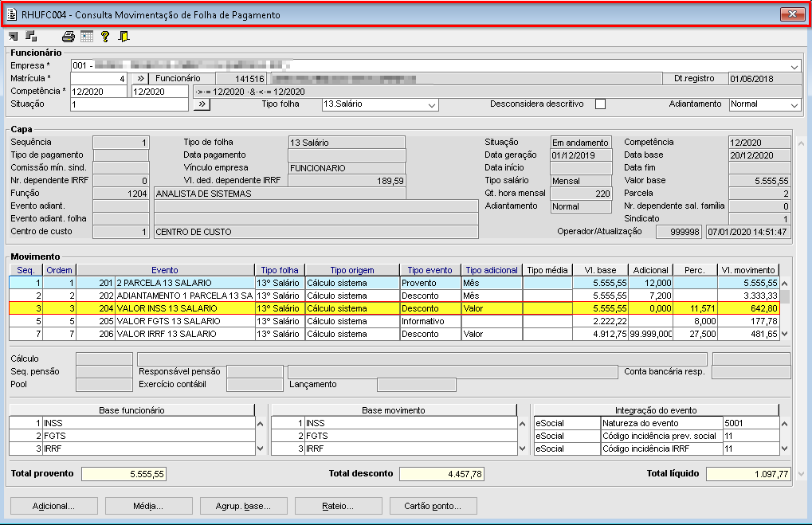Click the arrow shortcut icon in toolbar

[13, 36]
